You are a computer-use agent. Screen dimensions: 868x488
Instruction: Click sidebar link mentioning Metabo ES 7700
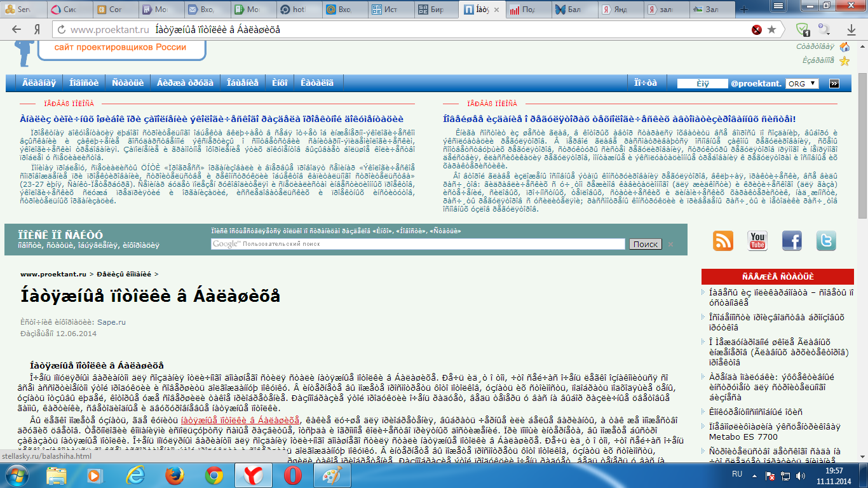point(767,431)
